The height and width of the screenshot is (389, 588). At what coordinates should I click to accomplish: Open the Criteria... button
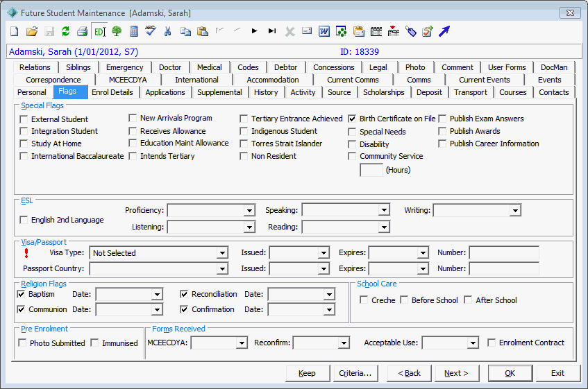click(355, 373)
